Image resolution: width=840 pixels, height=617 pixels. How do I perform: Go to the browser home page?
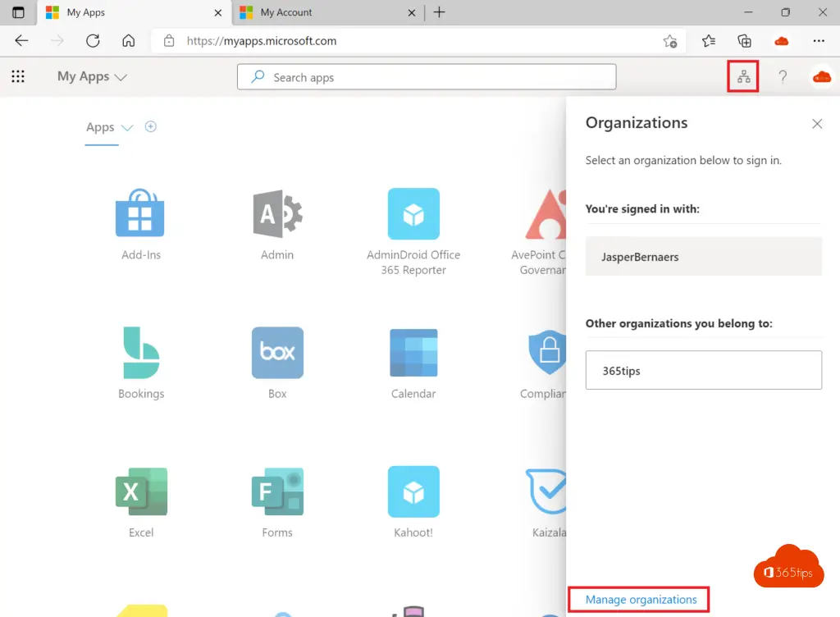(x=129, y=41)
